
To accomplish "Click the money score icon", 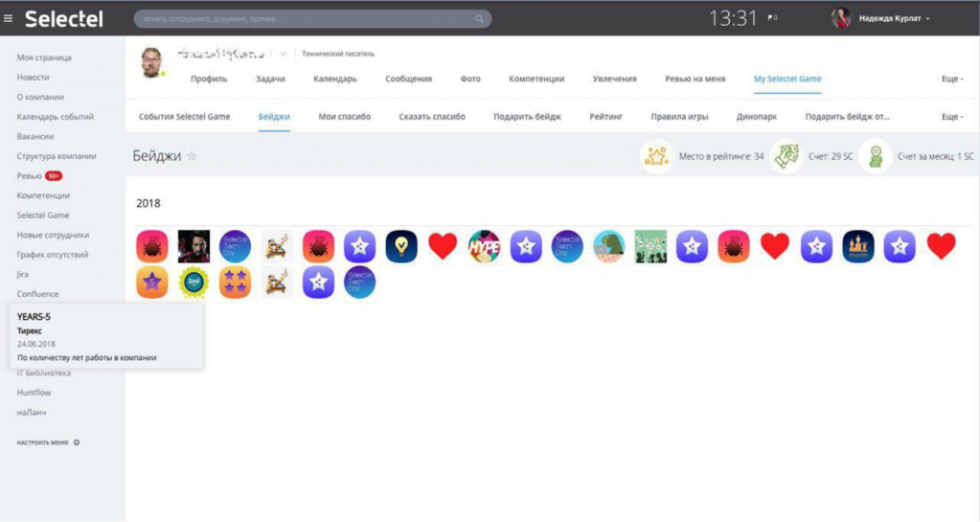I will tap(786, 156).
